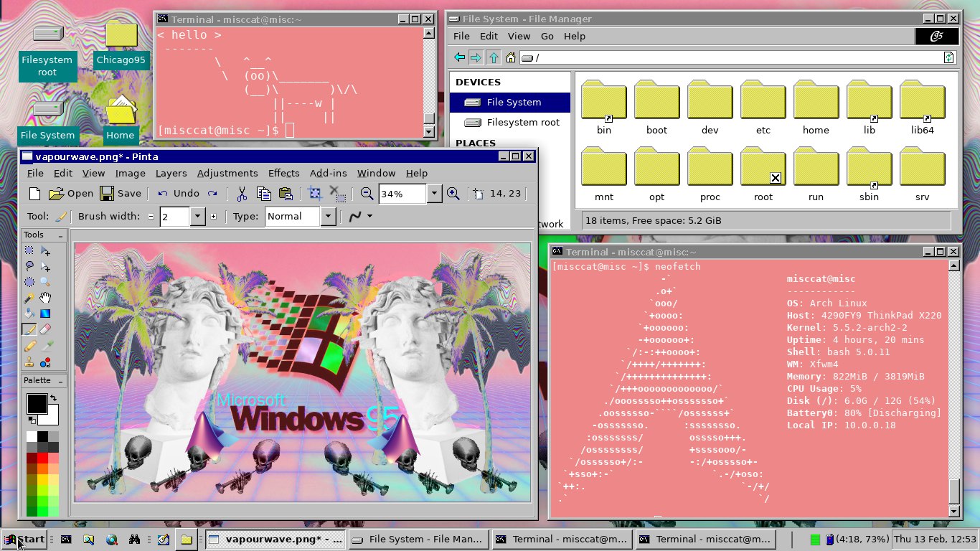The image size is (980, 551).
Task: Open the Add-ins menu
Action: pyautogui.click(x=329, y=173)
